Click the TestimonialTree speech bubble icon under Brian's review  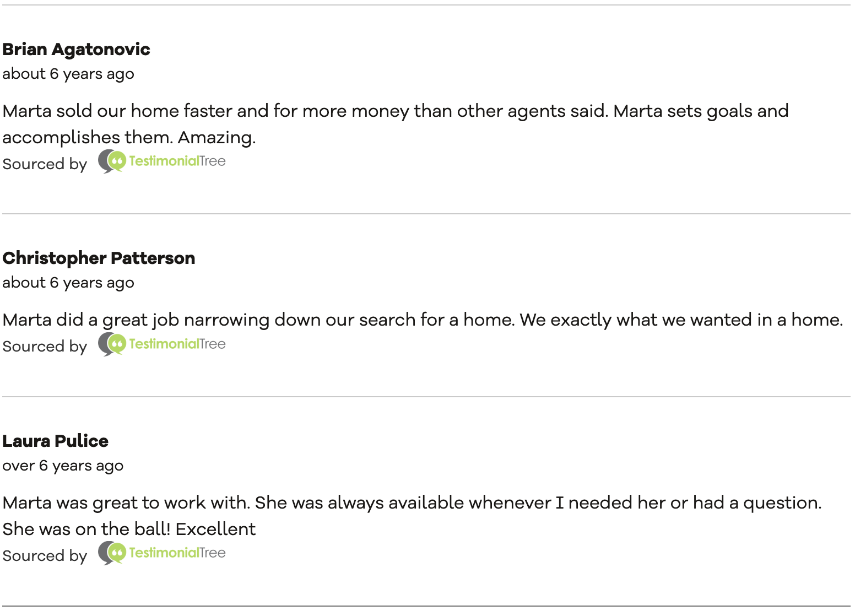[x=112, y=161]
